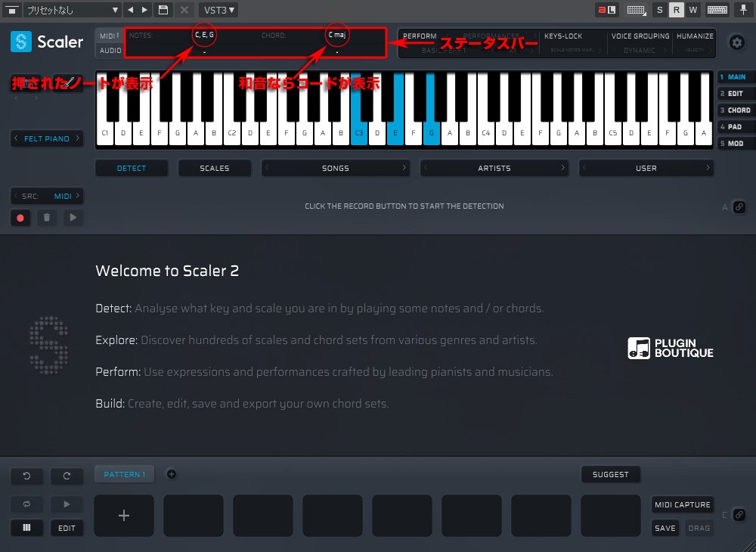The width and height of the screenshot is (756, 552).
Task: Open the settings gear icon
Action: (736, 42)
